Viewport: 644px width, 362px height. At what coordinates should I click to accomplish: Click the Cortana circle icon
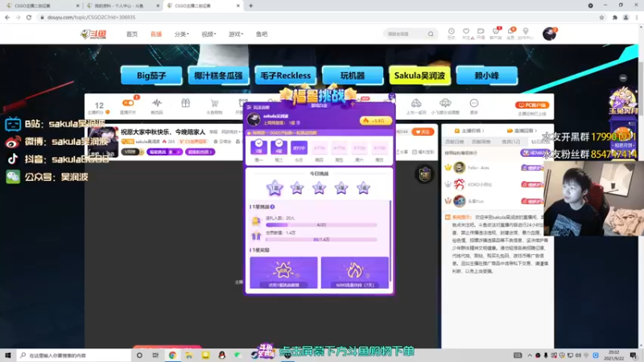pos(139,356)
